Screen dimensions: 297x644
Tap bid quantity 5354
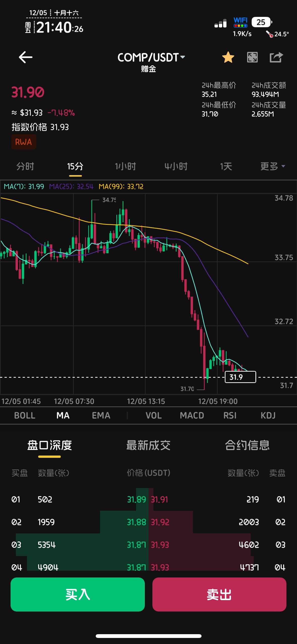(x=47, y=545)
